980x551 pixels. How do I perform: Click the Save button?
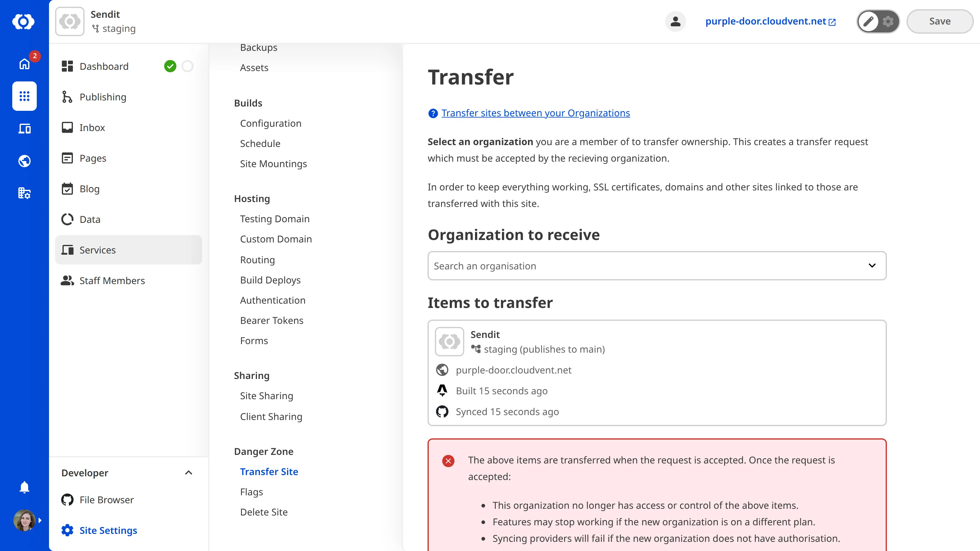pos(939,21)
